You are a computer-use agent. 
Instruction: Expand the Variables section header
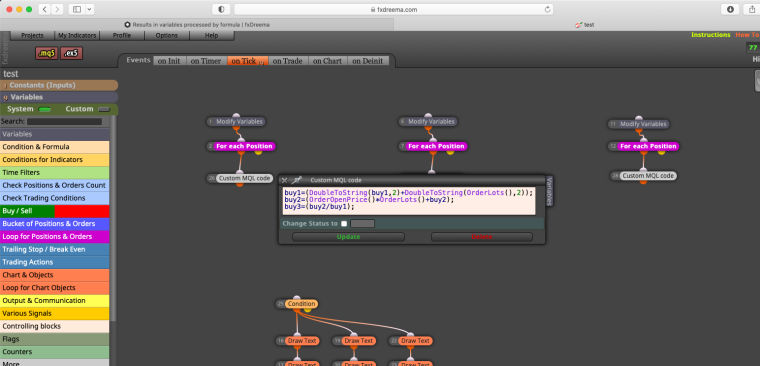click(x=59, y=97)
